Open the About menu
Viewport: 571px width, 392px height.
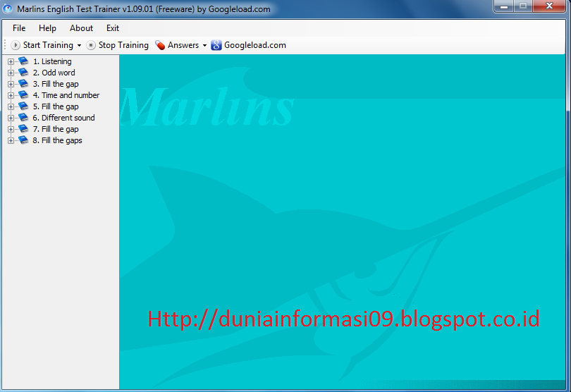(81, 28)
